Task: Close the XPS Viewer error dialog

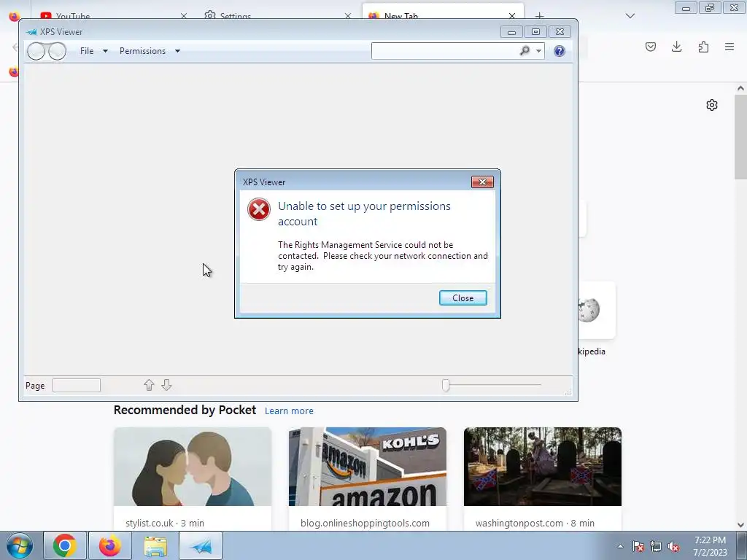Action: (x=462, y=298)
